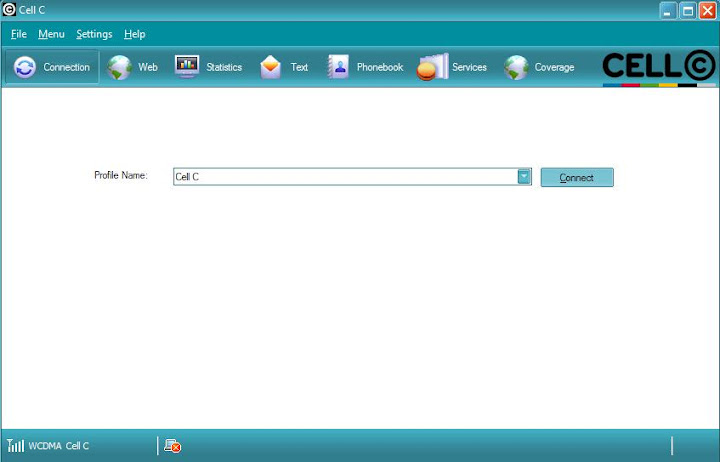The height and width of the screenshot is (462, 720).
Task: Open the Text envelope icon
Action: point(270,67)
